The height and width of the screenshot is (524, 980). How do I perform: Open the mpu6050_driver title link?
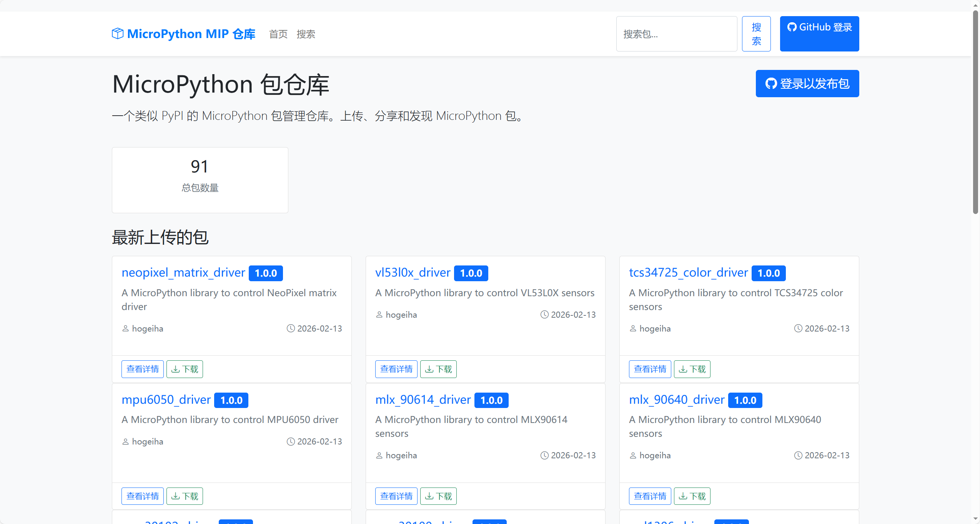pyautogui.click(x=166, y=400)
